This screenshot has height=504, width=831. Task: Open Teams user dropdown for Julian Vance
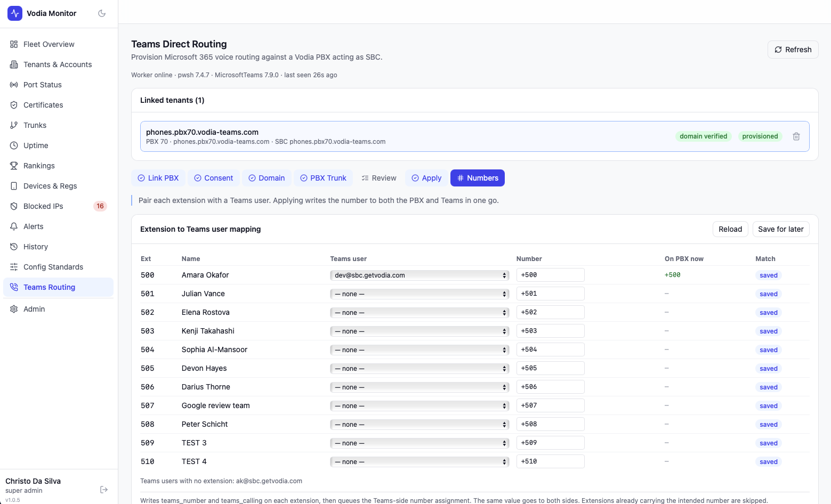click(419, 294)
